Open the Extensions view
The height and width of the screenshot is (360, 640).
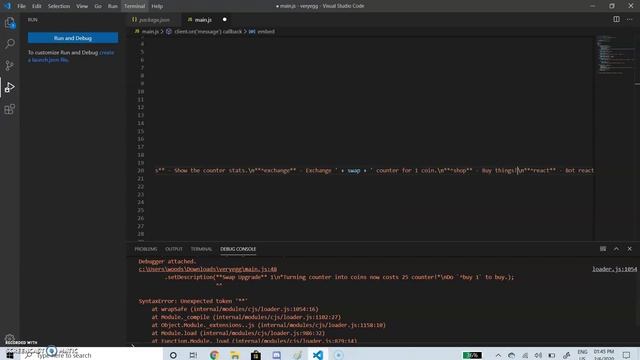(10, 109)
